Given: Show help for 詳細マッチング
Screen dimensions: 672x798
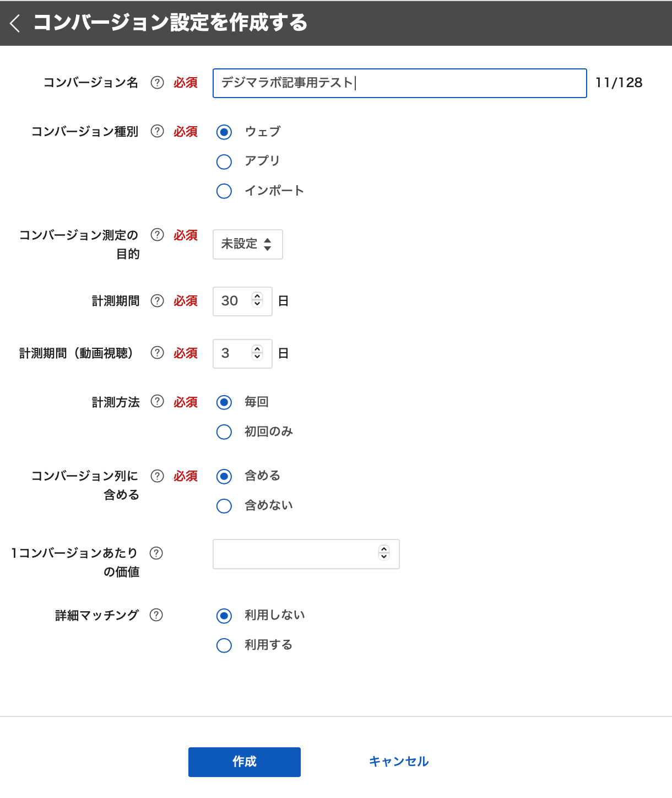Looking at the screenshot, I should [156, 615].
